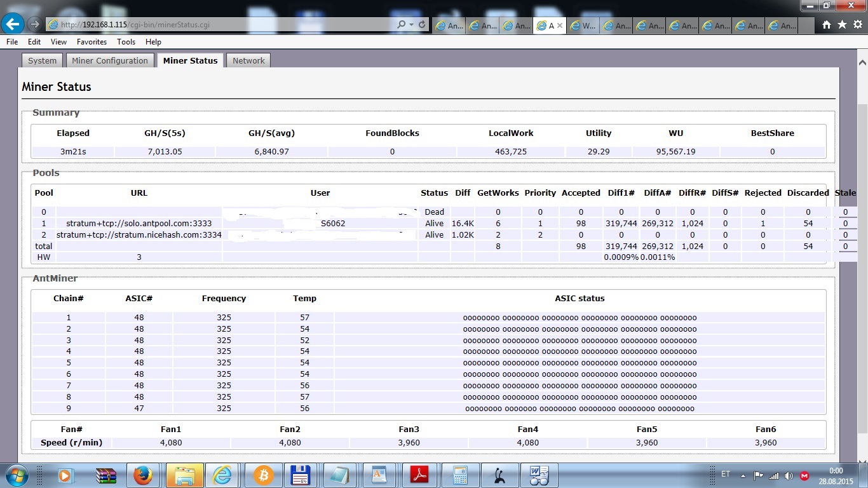Open the Windows Start menu

[x=16, y=475]
